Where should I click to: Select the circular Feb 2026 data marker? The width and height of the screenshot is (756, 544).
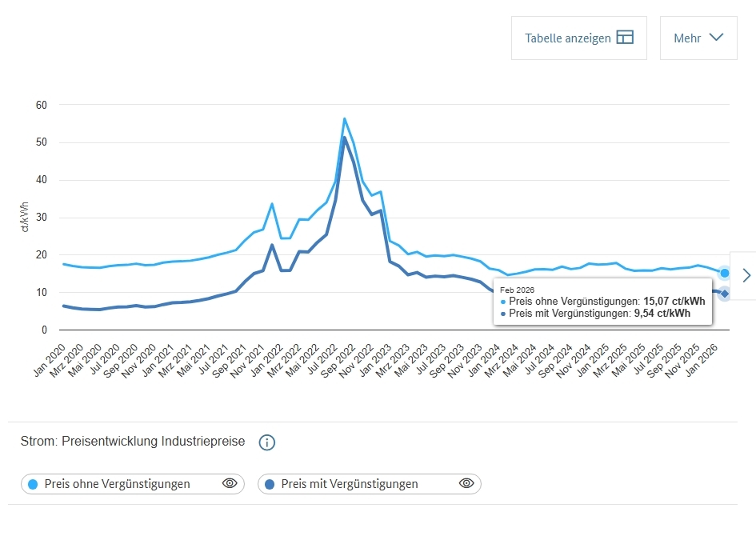coord(722,273)
